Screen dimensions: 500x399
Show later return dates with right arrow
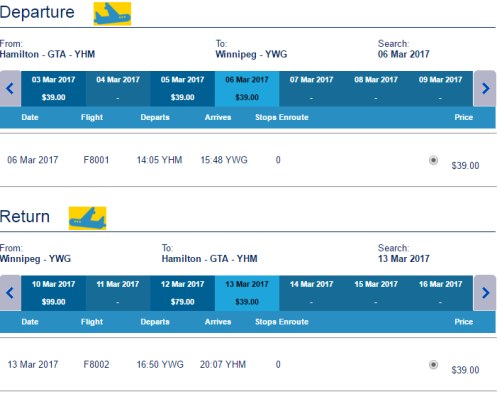[x=485, y=293]
